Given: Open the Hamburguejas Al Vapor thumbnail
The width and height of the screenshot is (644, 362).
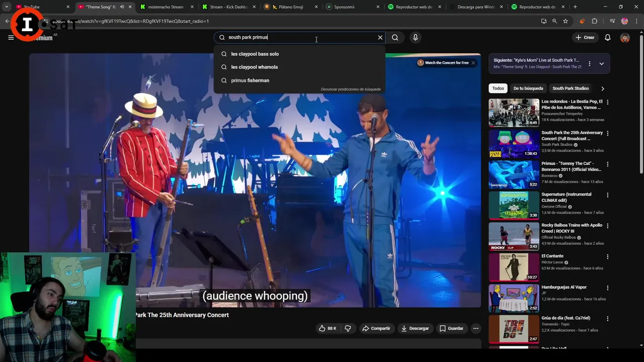Looking at the screenshot, I should (514, 298).
